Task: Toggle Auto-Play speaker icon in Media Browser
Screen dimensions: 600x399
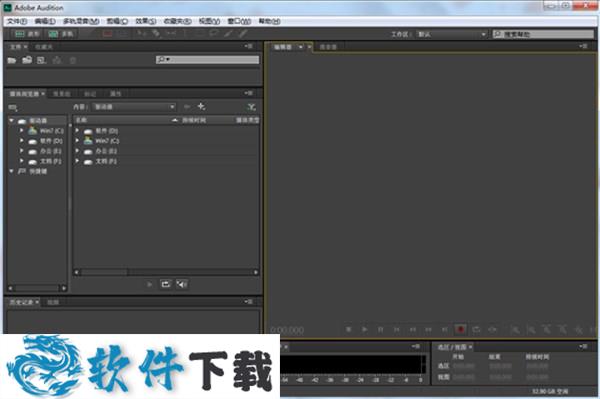Action: (182, 284)
